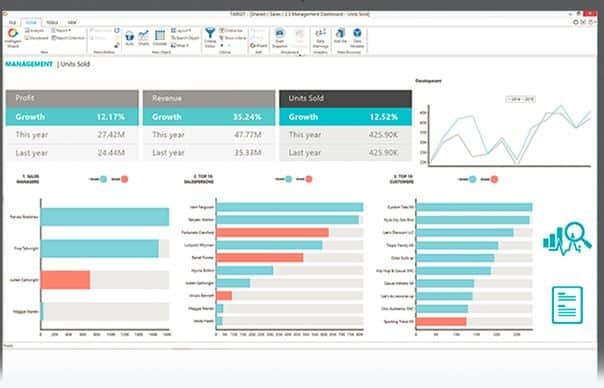The height and width of the screenshot is (388, 604).
Task: Click the red bar in Top 10 Customers chart
Action: (x=441, y=321)
